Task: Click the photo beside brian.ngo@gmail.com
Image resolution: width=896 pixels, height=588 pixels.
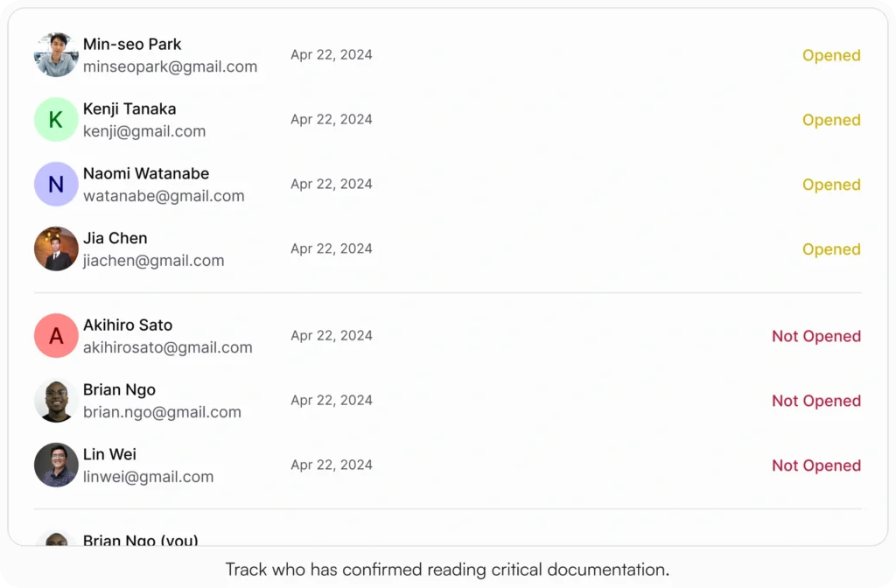Action: click(x=56, y=400)
